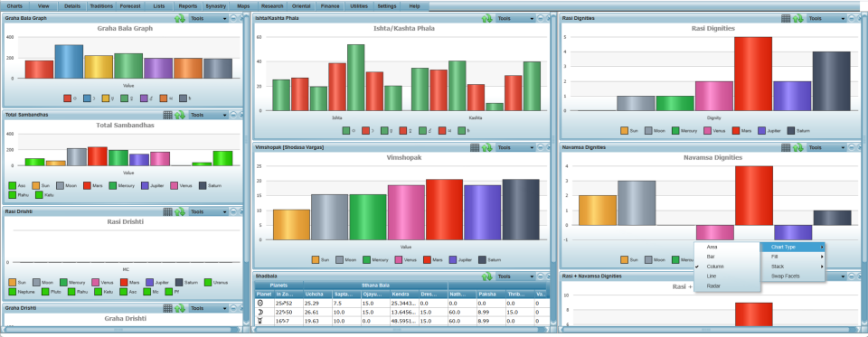Open the Chart Type submenu
Screen dimensions: 868x337
point(792,247)
